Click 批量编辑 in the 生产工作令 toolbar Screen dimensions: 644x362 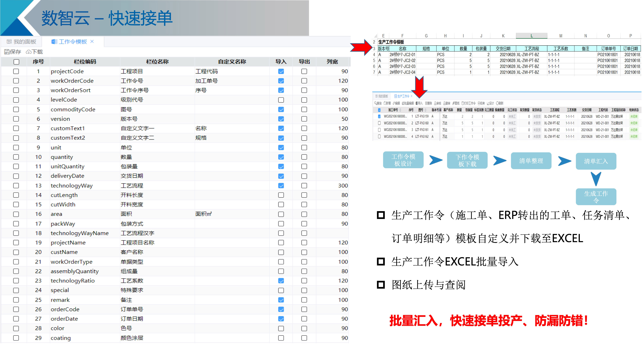pyautogui.click(x=408, y=103)
